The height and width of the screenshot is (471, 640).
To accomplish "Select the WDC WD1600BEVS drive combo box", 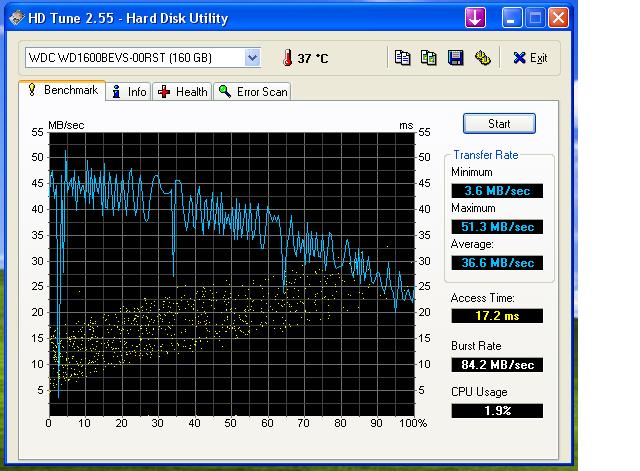I will (x=143, y=58).
